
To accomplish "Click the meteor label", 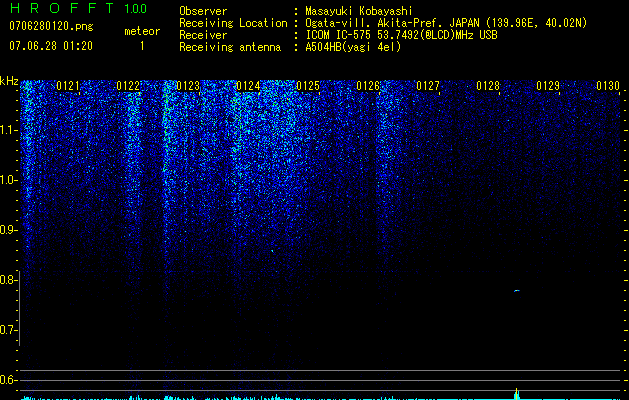I will click(142, 31).
